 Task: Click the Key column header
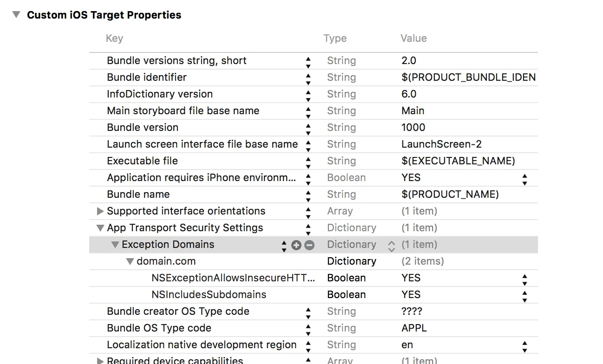tap(114, 39)
